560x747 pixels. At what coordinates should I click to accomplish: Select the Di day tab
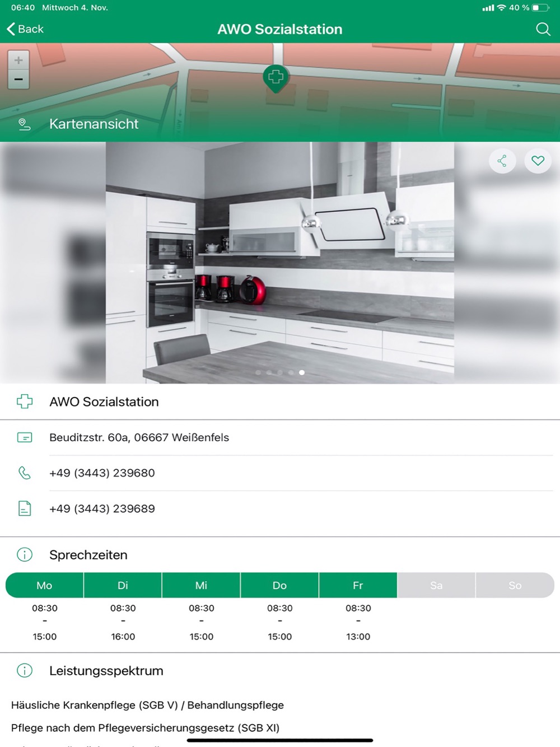click(x=123, y=585)
